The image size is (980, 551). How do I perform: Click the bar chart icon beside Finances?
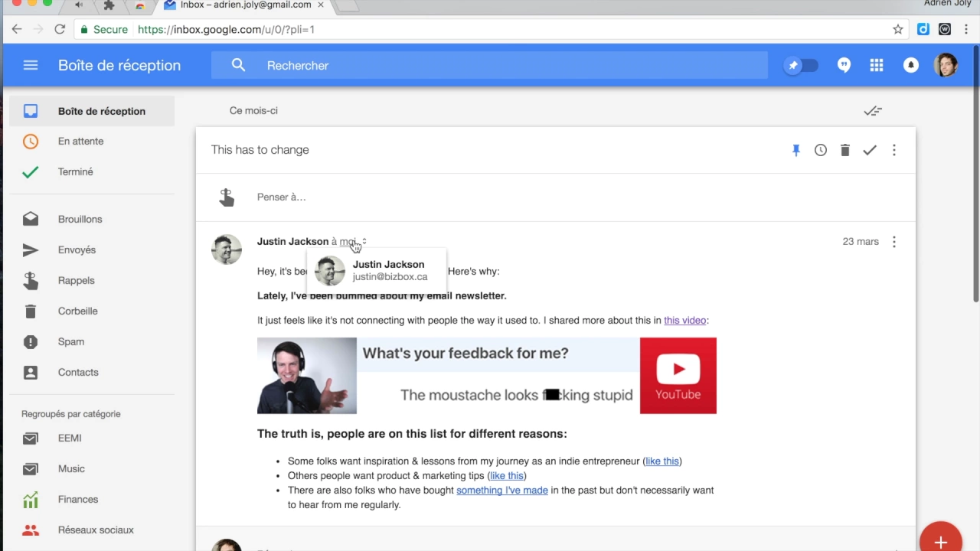coord(31,500)
